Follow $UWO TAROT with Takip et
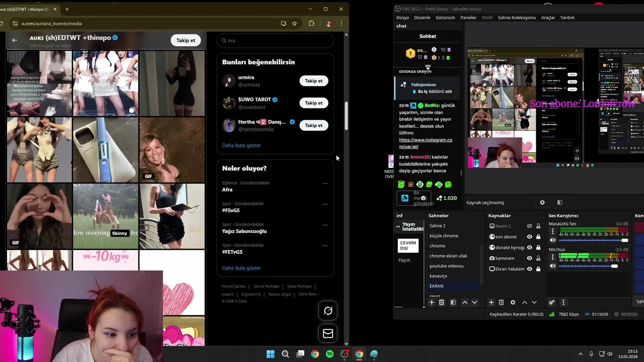 pos(313,103)
